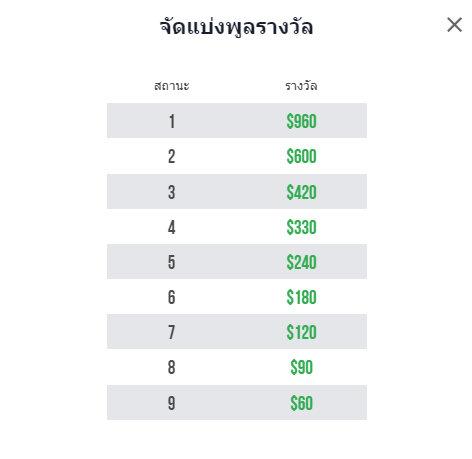Select the $240 prize value

click(301, 262)
